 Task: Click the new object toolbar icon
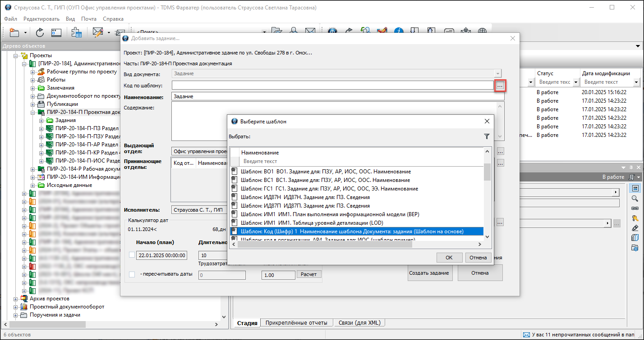coord(14,32)
